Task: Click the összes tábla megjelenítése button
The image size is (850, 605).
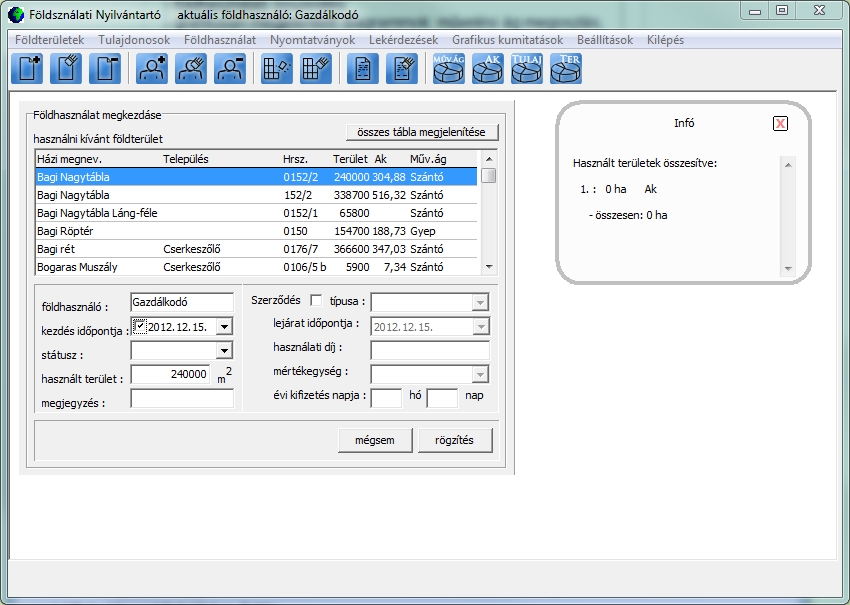Action: click(x=422, y=132)
